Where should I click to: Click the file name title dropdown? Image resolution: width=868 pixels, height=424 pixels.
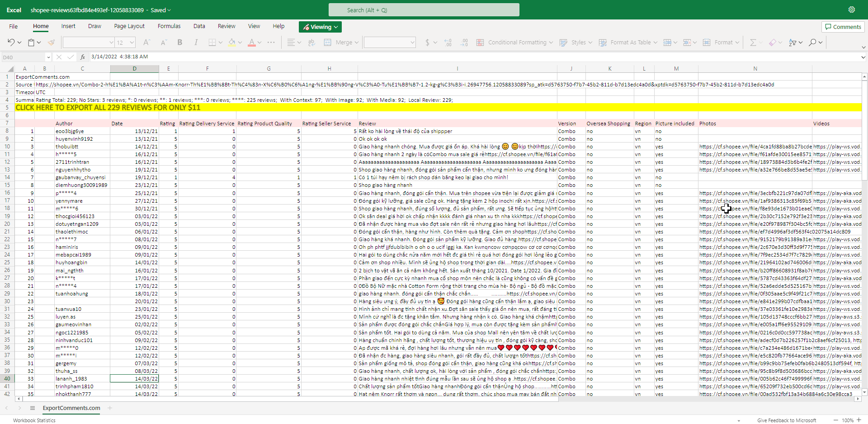(101, 10)
